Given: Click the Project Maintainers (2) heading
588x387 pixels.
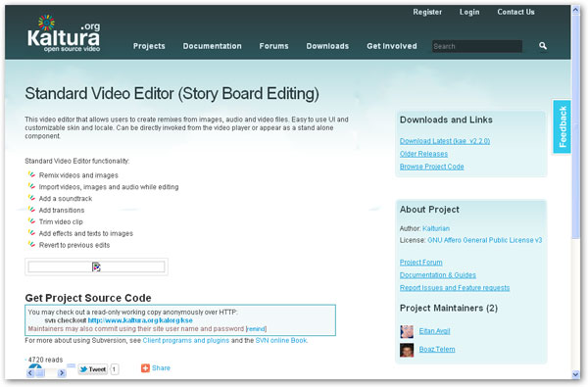Looking at the screenshot, I should [x=449, y=309].
